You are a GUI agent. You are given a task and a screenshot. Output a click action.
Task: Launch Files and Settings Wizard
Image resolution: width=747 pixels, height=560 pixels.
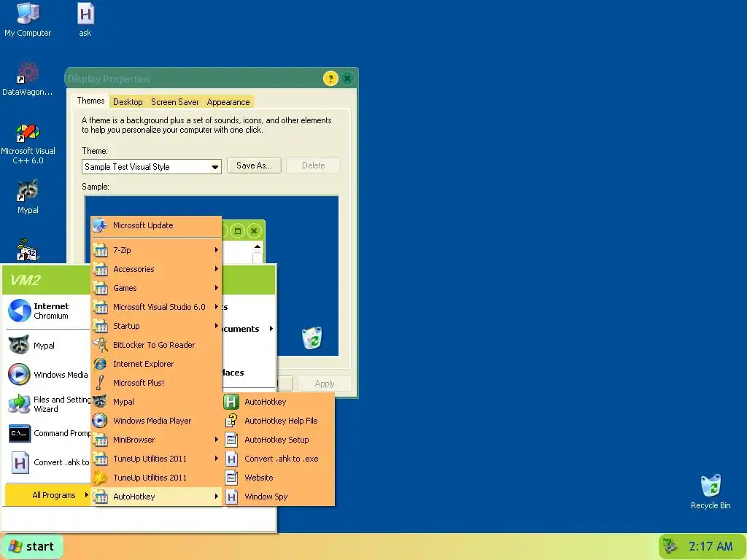point(47,404)
